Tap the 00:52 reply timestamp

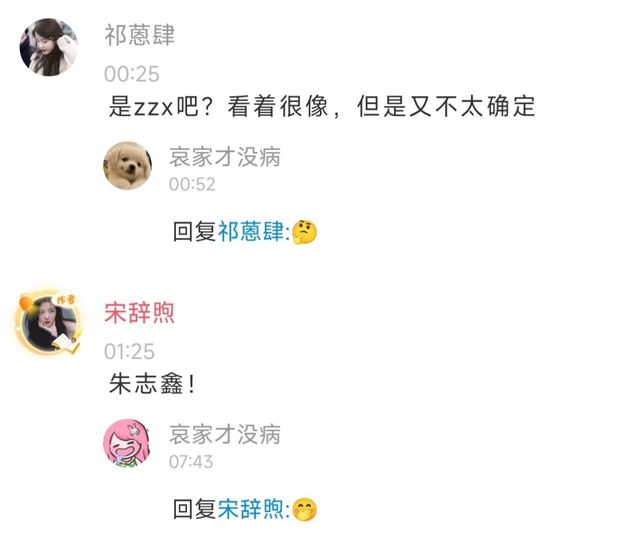pyautogui.click(x=192, y=184)
